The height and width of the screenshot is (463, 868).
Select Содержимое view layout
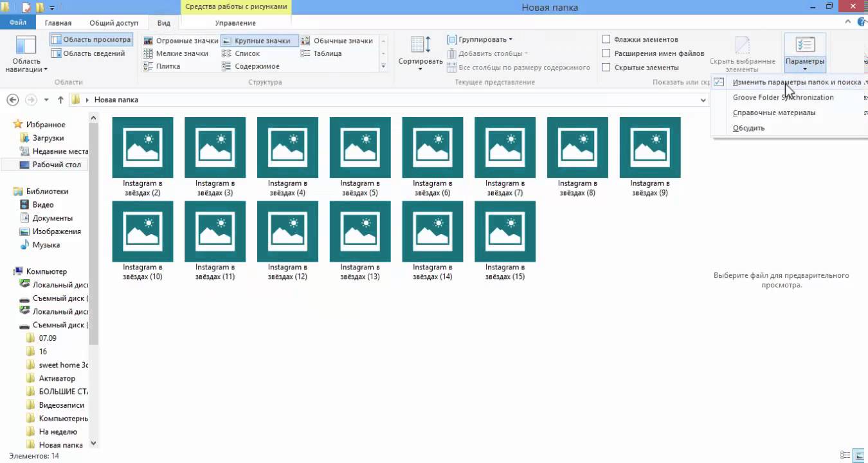(x=250, y=66)
